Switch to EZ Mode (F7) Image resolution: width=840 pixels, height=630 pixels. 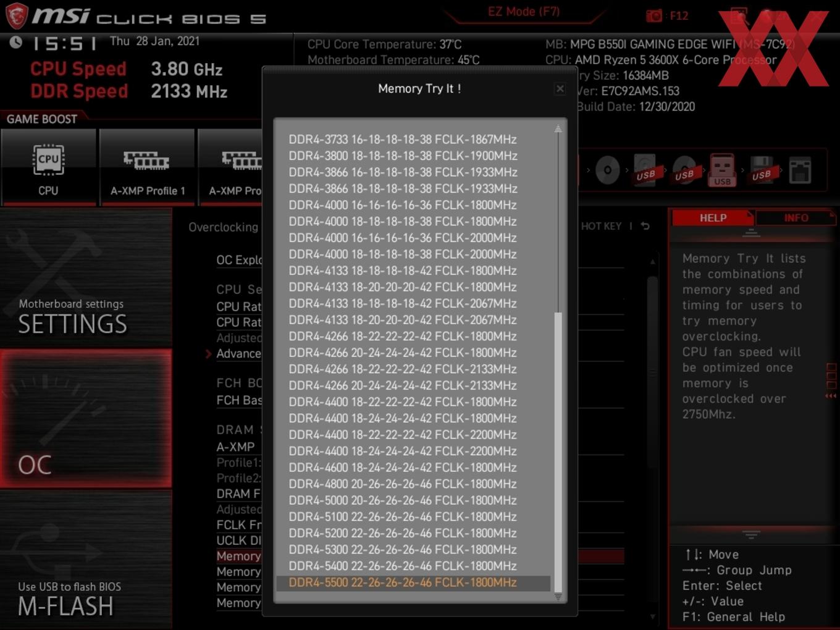pyautogui.click(x=524, y=12)
